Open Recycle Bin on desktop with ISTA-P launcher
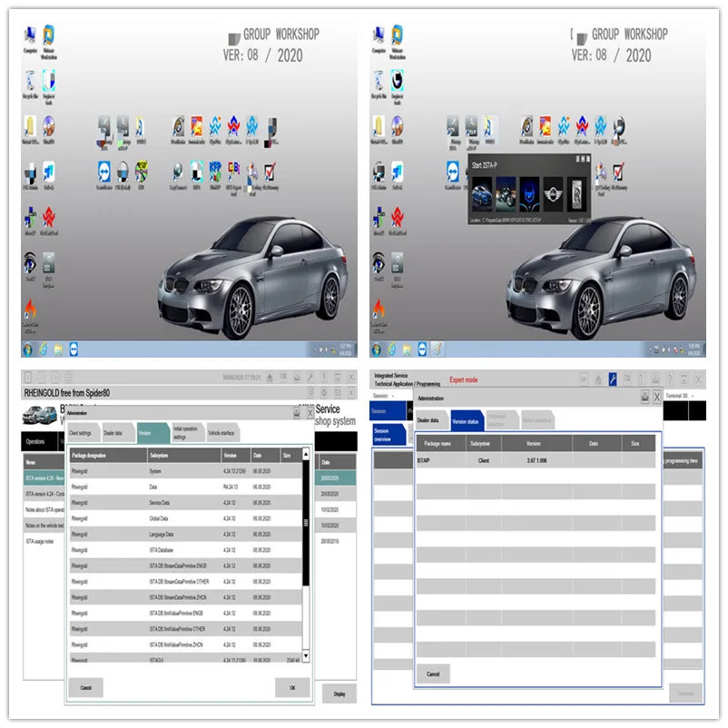Image resolution: width=728 pixels, height=728 pixels. (379, 85)
